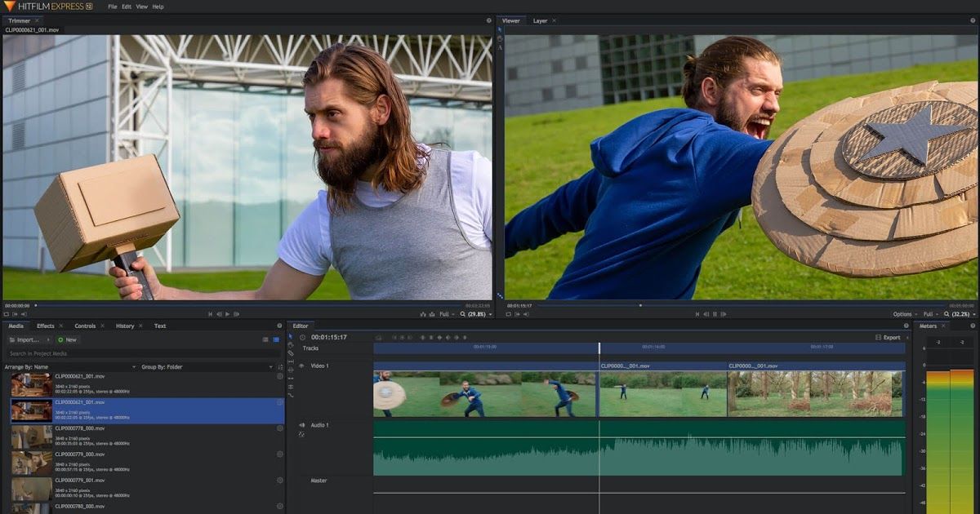This screenshot has height=514, width=980.
Task: Select the Slice tool in the editor toolbar
Action: coord(291,353)
